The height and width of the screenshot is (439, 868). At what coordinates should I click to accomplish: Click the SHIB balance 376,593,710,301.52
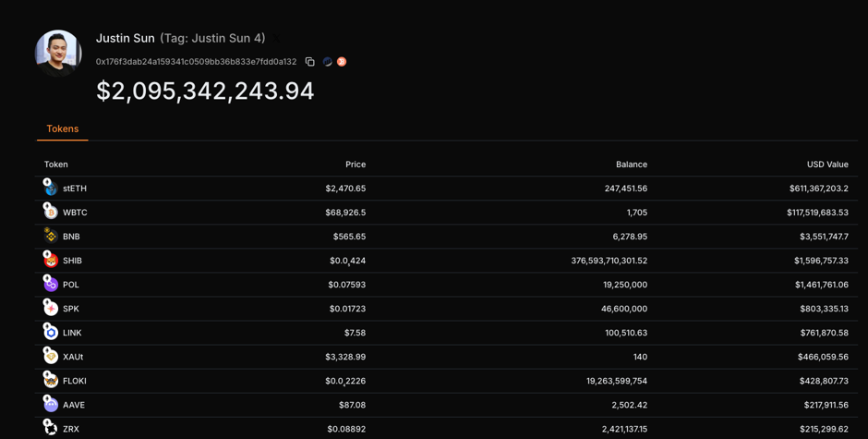tap(609, 261)
